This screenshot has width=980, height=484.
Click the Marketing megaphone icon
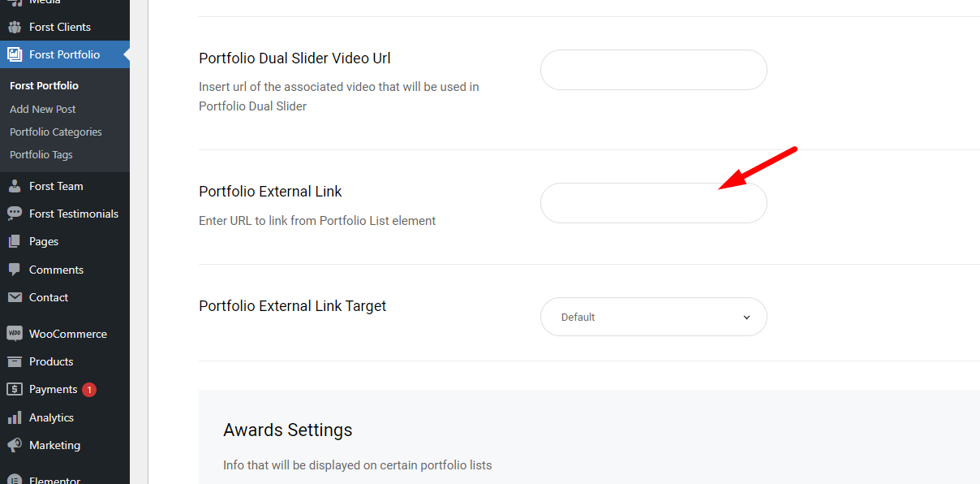click(x=15, y=445)
